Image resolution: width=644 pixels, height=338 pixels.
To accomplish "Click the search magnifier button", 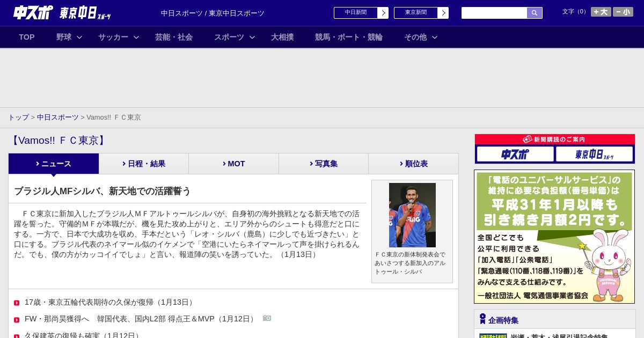I will point(535,13).
